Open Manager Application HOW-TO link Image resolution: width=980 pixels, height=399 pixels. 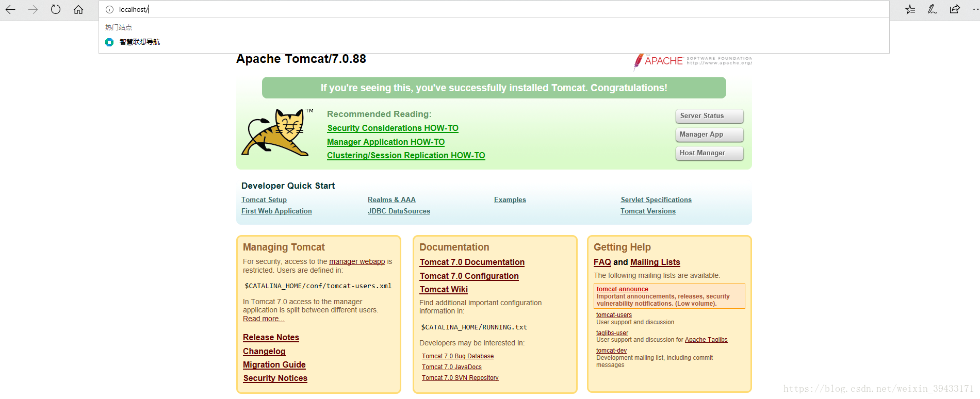(386, 142)
